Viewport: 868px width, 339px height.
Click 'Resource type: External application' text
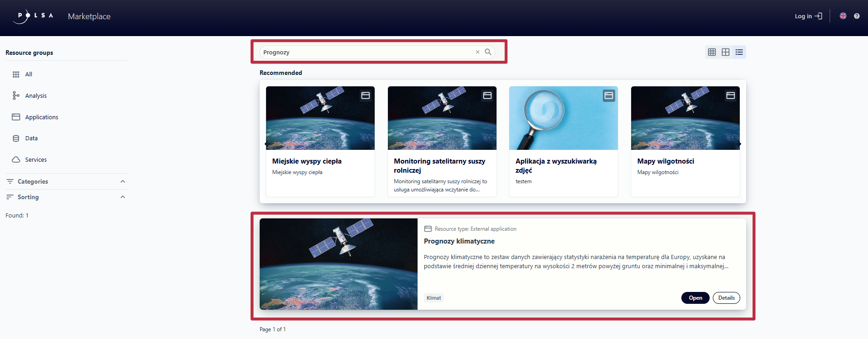click(476, 229)
